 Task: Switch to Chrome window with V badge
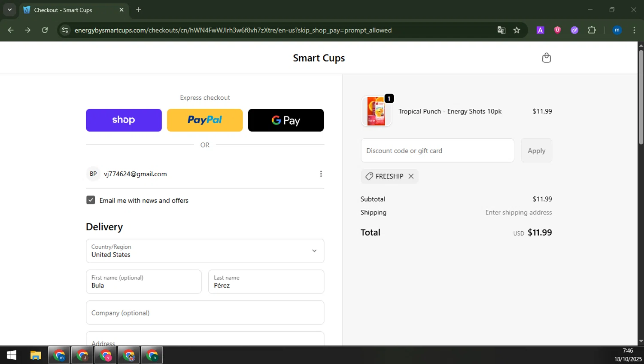[x=106, y=355]
